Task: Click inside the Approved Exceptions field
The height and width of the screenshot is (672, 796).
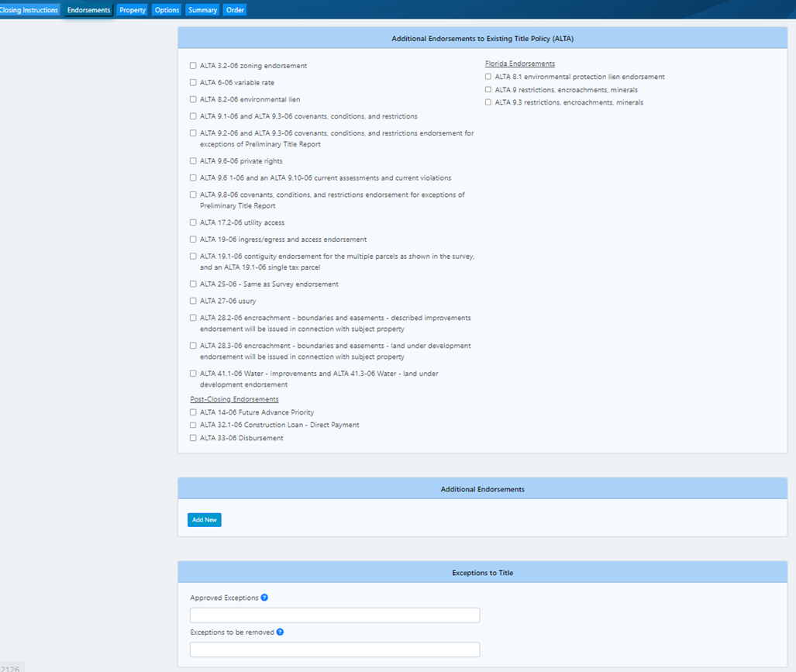Action: 335,615
